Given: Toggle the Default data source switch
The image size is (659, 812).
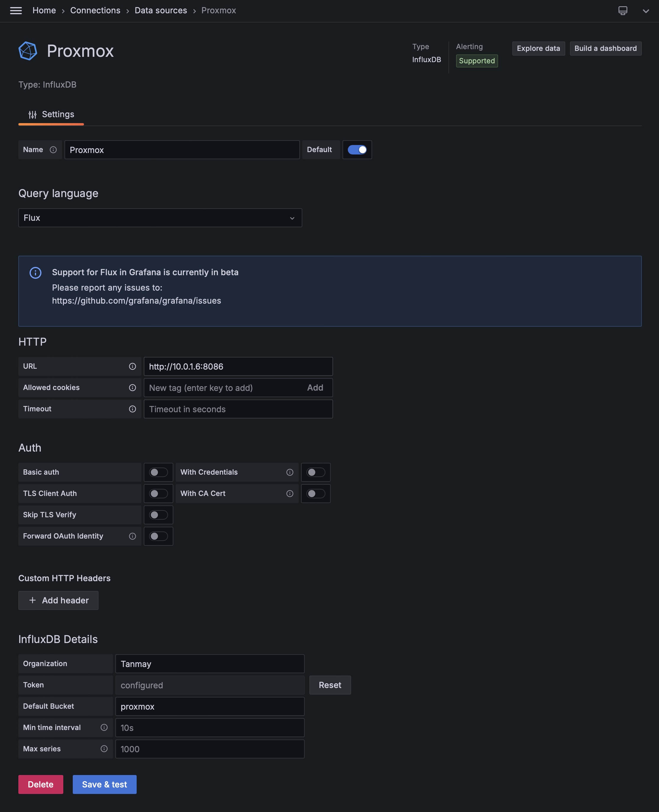Looking at the screenshot, I should click(x=357, y=150).
